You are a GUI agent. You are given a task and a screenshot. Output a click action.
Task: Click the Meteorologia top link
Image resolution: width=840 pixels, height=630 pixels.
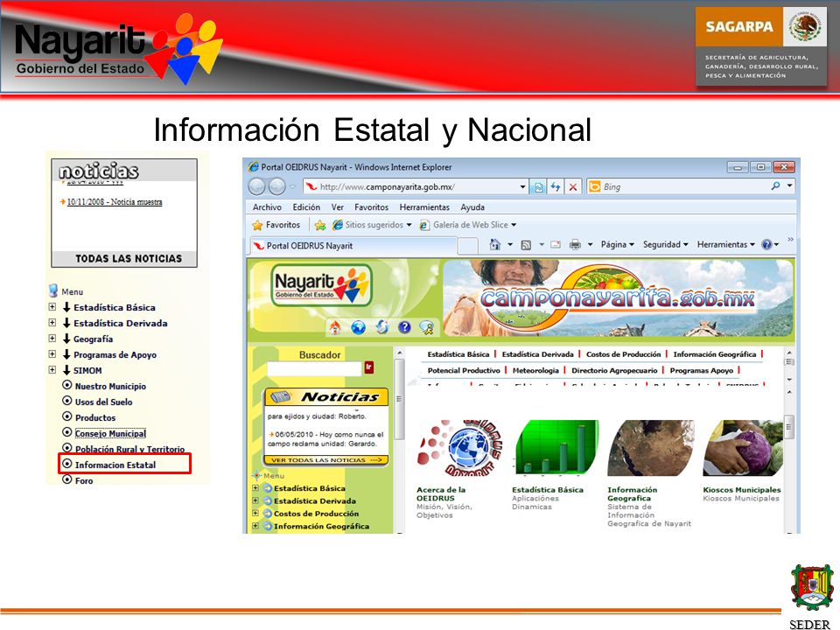[535, 370]
